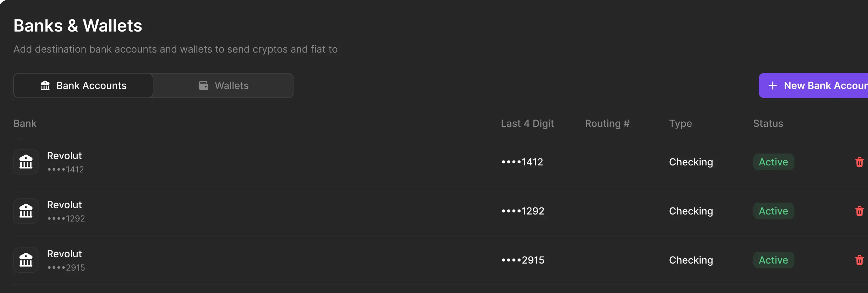Delete the Revolut account ending 1412
This screenshot has width=868, height=293.
tap(859, 162)
